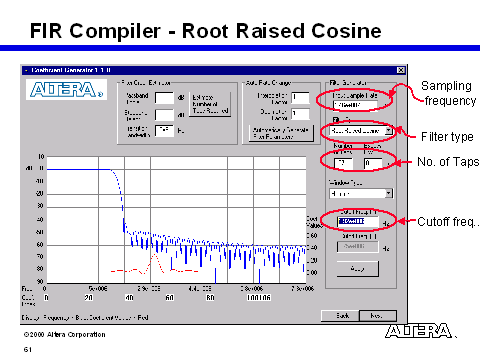
Task: Click the Excess Bandwidth field beside taps
Action: tap(373, 163)
